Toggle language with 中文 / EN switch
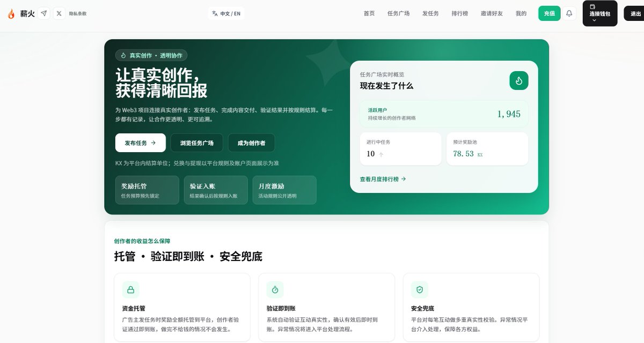 pyautogui.click(x=226, y=13)
